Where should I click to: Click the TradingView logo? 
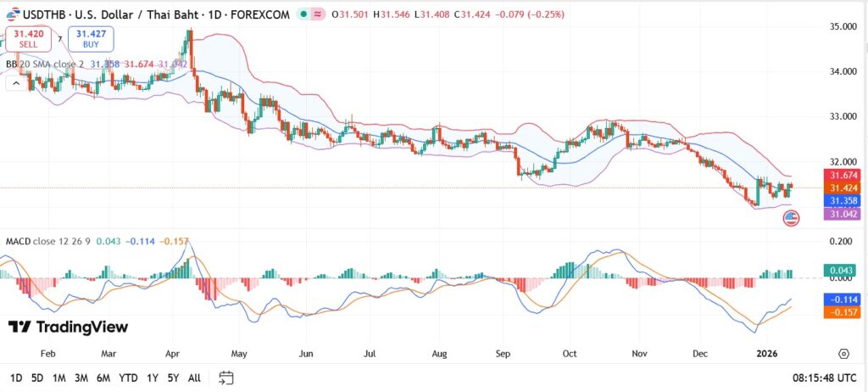68,327
